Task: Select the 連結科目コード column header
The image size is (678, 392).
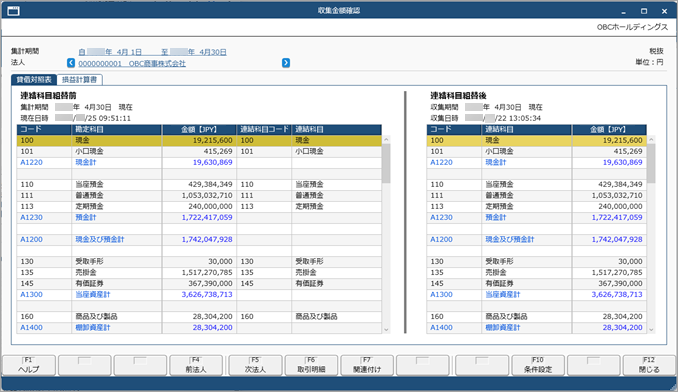Action: click(264, 129)
